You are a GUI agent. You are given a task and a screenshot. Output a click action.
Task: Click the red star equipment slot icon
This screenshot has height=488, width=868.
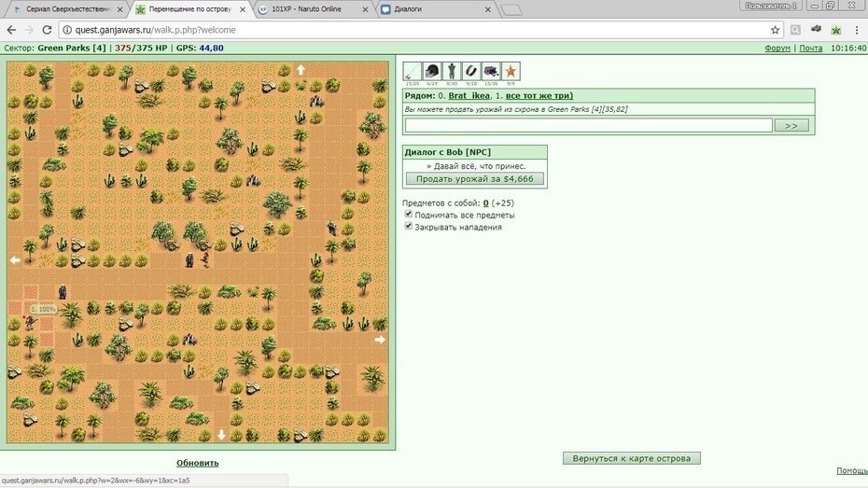tap(511, 71)
